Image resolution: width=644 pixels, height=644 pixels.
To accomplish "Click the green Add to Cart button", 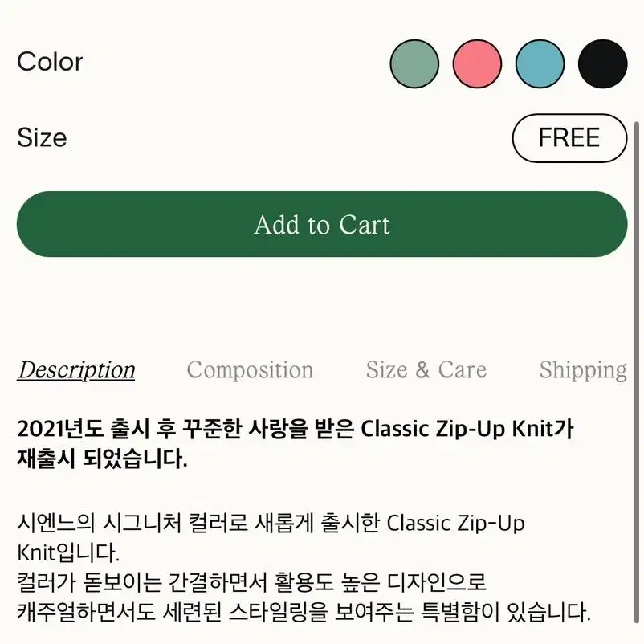I will click(x=321, y=224).
